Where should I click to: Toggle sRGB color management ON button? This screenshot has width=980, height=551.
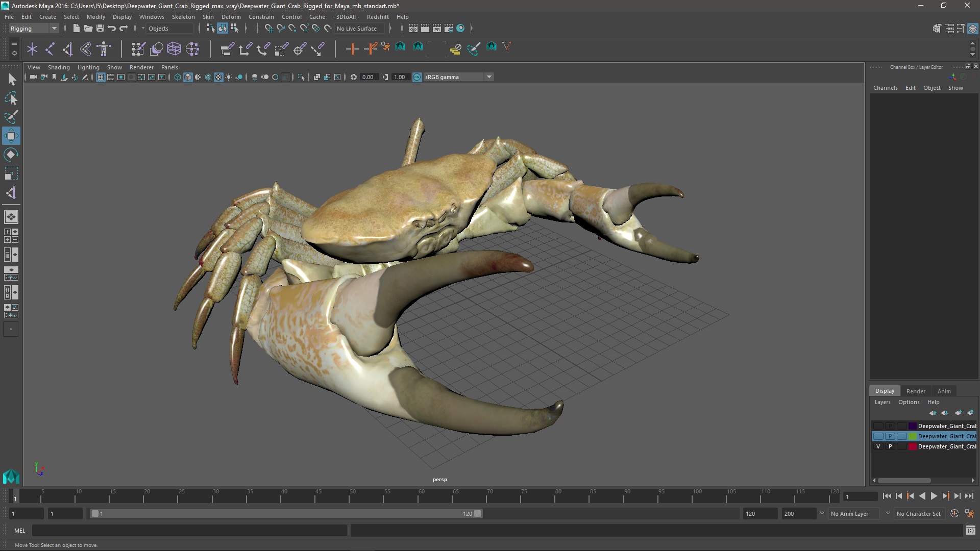click(417, 77)
